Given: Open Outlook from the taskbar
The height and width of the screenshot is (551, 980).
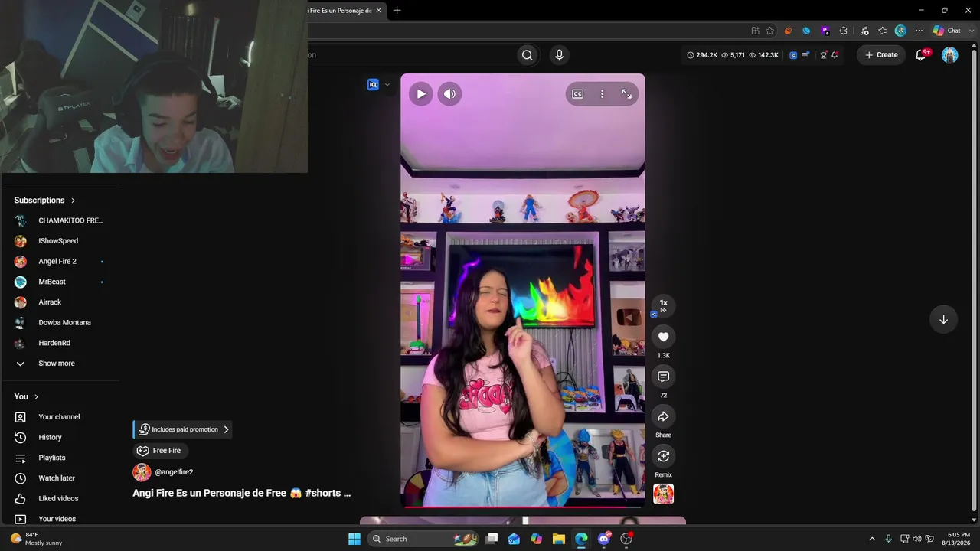Looking at the screenshot, I should click(514, 539).
